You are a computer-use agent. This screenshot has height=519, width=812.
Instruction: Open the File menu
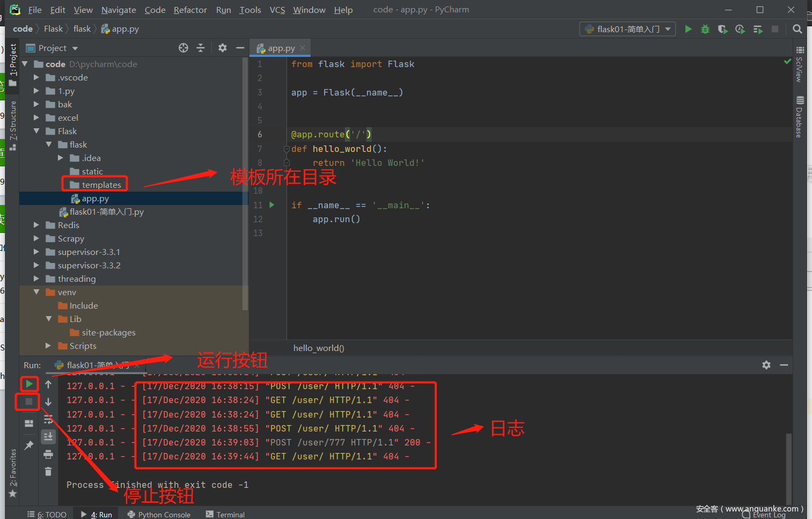pyautogui.click(x=35, y=10)
